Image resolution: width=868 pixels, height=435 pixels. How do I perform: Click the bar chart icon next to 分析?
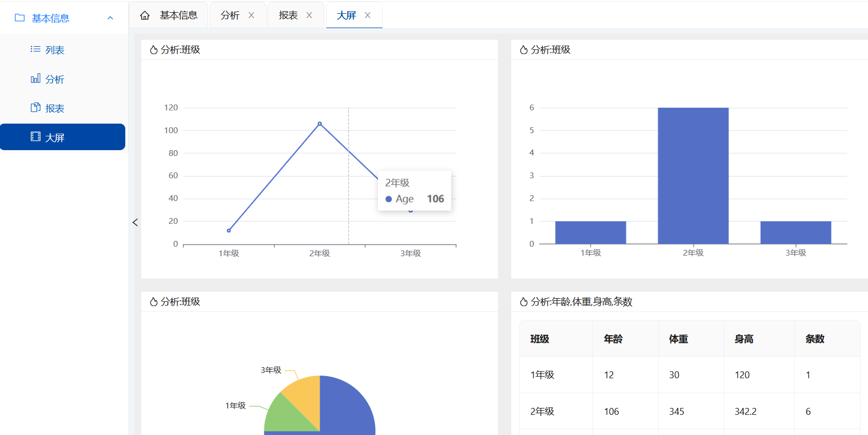pos(36,79)
